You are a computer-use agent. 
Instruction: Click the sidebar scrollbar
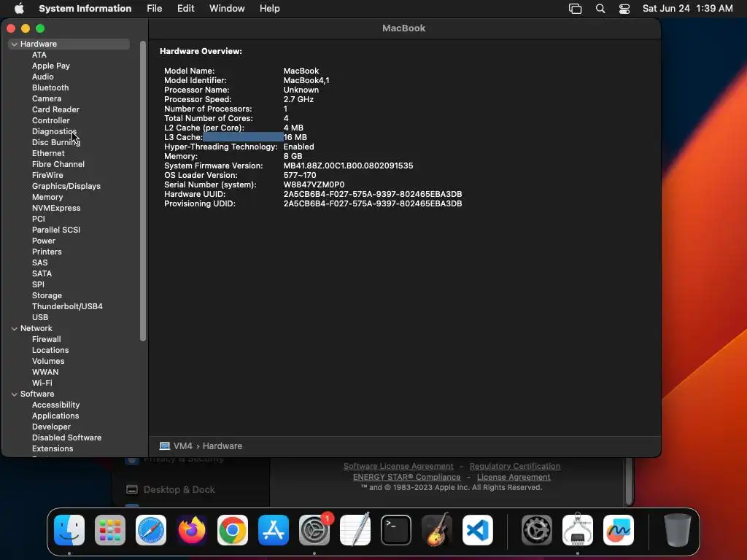point(142,191)
